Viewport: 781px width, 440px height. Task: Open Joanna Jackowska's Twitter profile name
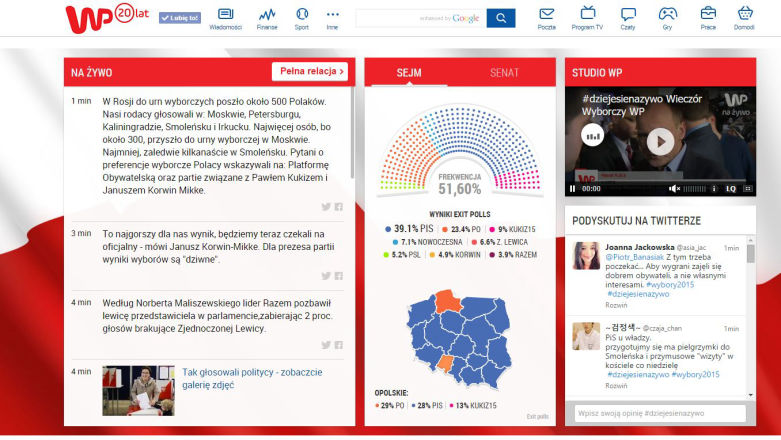click(x=640, y=247)
